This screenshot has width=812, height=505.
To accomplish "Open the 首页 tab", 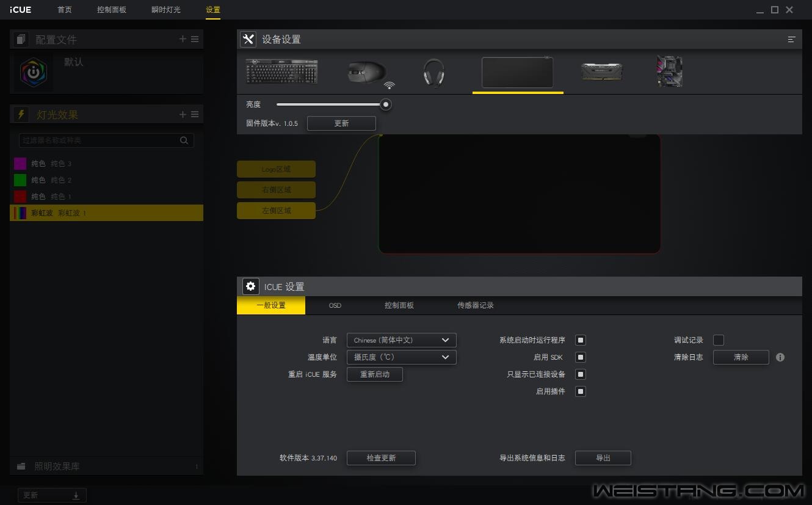I will click(64, 10).
